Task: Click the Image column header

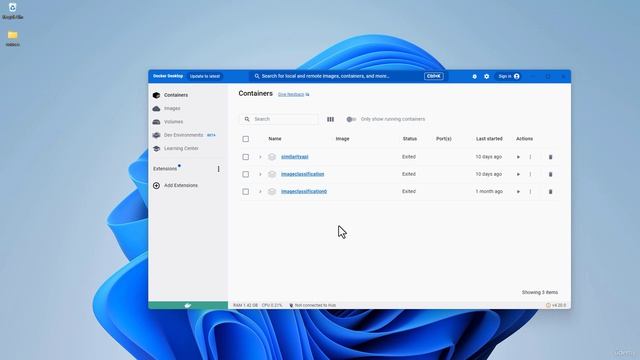Action: click(x=342, y=139)
